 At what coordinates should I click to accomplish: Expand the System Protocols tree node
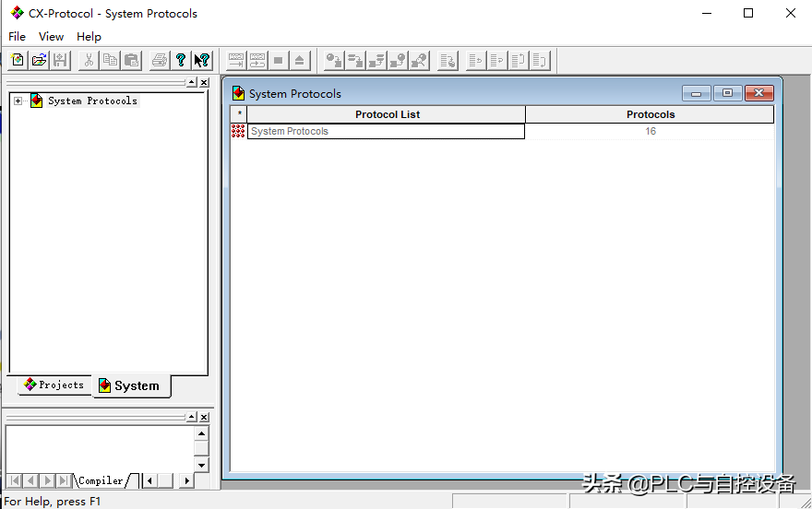[x=18, y=101]
